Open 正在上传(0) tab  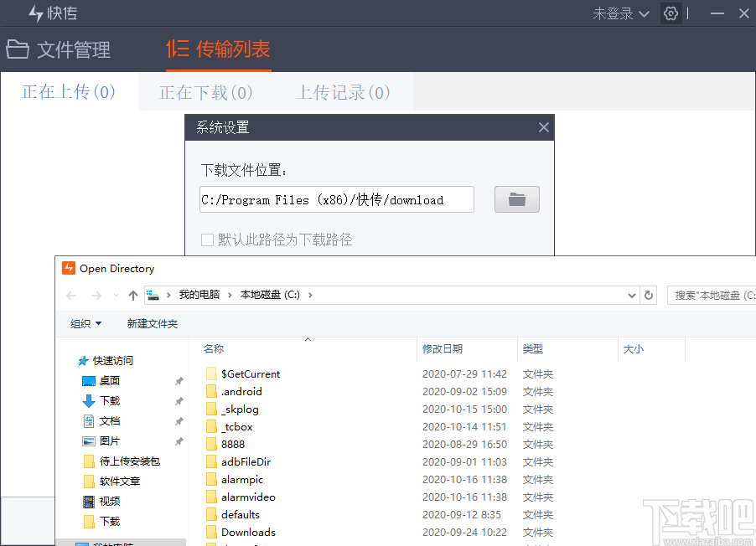click(69, 91)
